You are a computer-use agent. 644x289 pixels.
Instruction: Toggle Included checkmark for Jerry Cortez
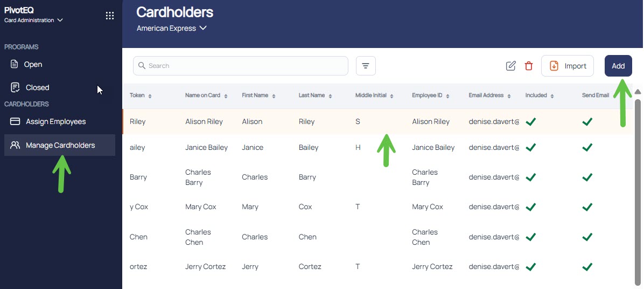tap(531, 267)
